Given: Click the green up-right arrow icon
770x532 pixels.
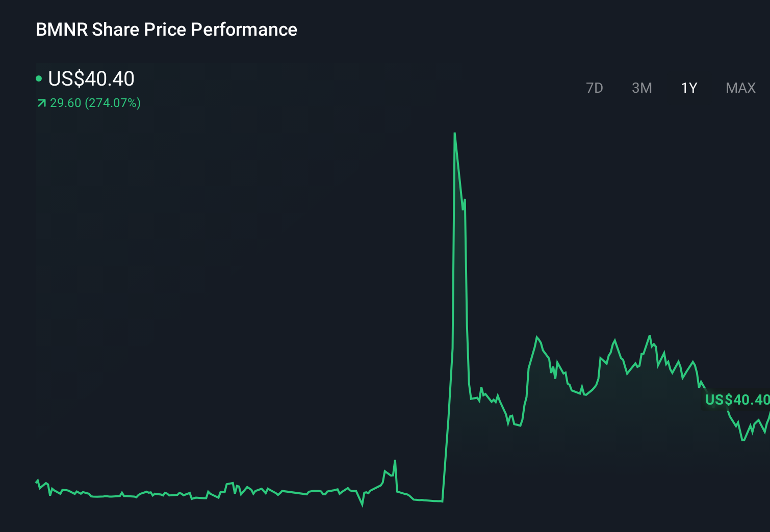Looking at the screenshot, I should [42, 103].
